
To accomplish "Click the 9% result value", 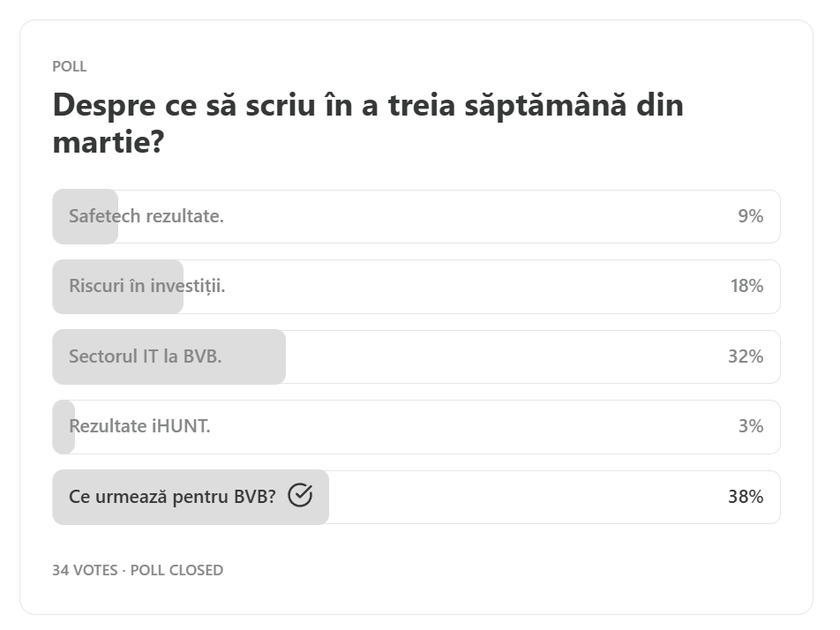I will (x=751, y=216).
